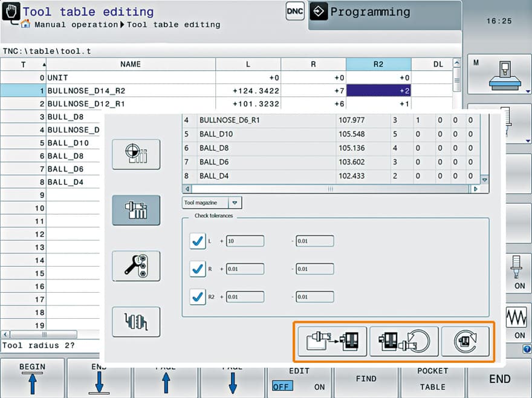Screen dimensions: 532x398
Task: Click the spindle holder sidebar icon
Action: click(x=136, y=321)
